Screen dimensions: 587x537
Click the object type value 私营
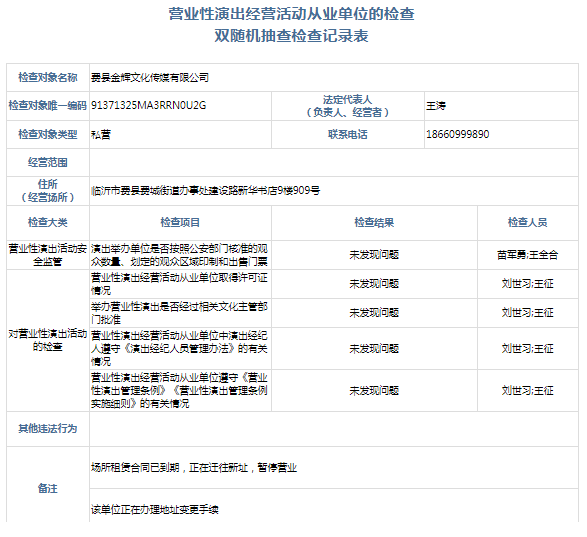pyautogui.click(x=101, y=134)
